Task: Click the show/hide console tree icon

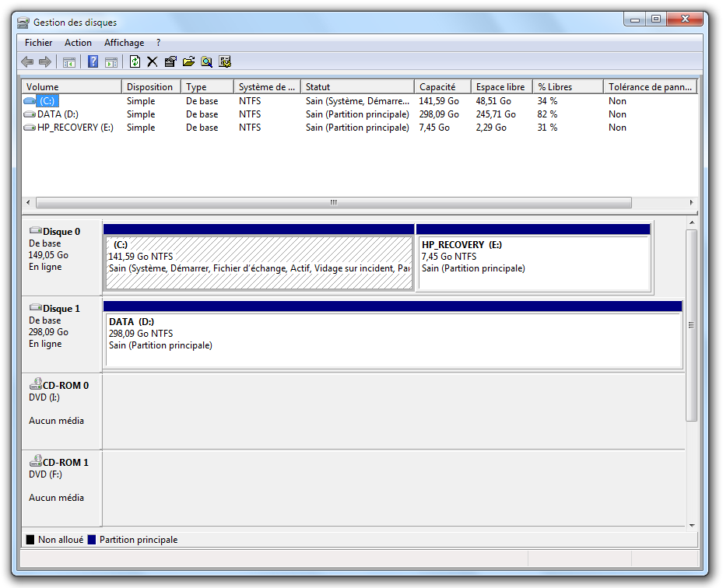Action: pos(69,62)
